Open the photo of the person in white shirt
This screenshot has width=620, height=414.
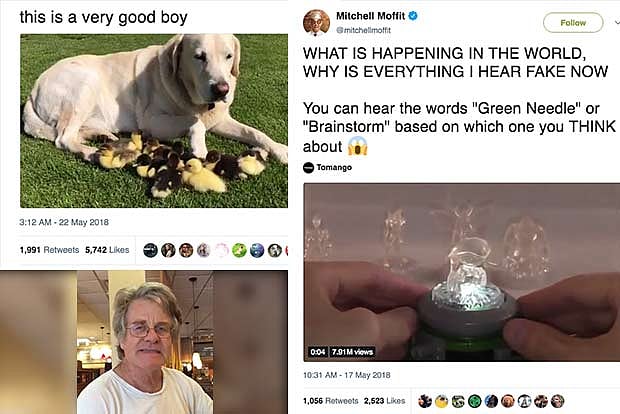tap(144, 342)
